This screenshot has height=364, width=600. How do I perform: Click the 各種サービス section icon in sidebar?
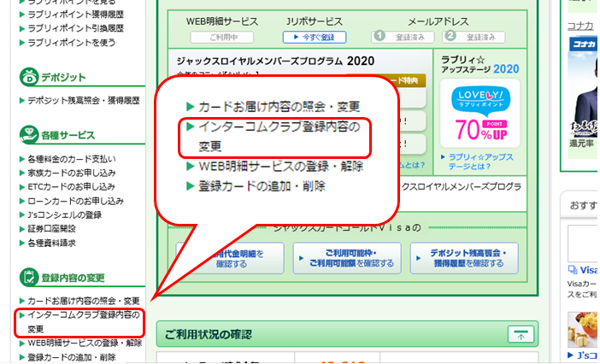pyautogui.click(x=29, y=135)
